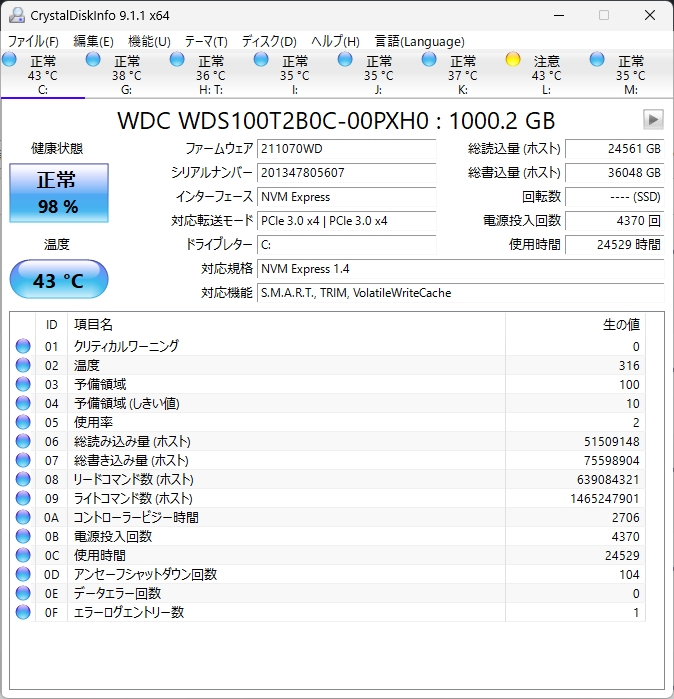The image size is (674, 699).
Task: Open the 言語(Language) menu
Action: point(419,41)
